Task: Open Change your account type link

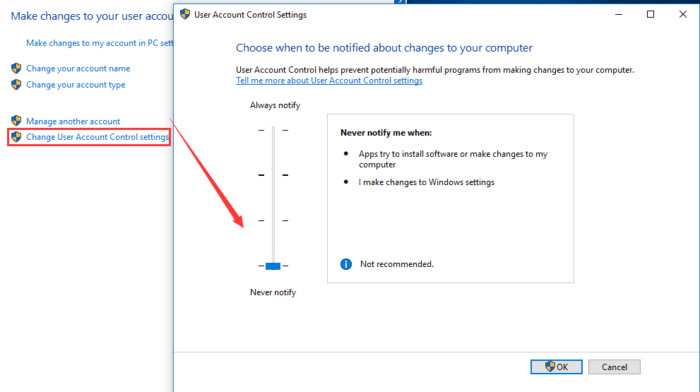Action: 75,84
